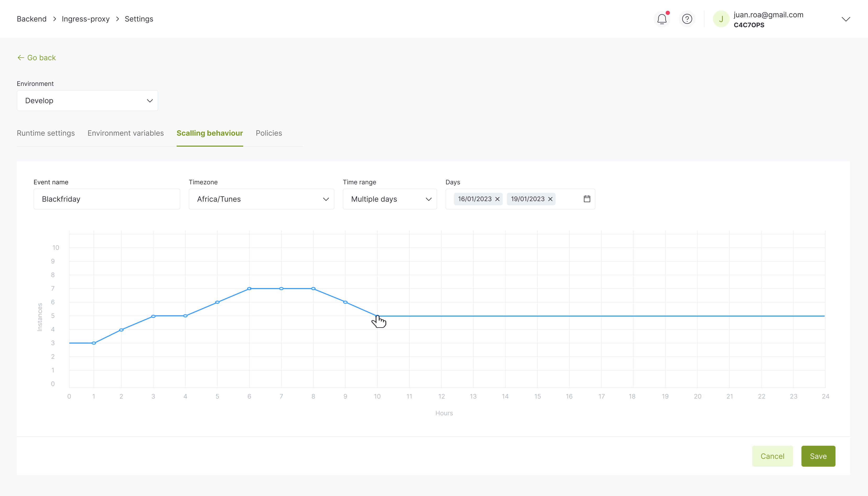
Task: Click the Instances axis label
Action: point(40,317)
